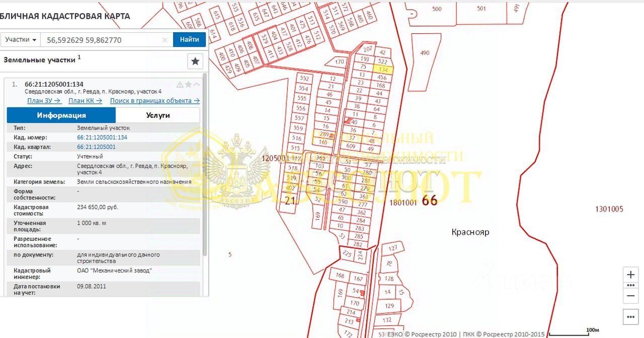644x338 pixels.
Task: Click engineer value ОАО "Механический завод"
Action: (114, 271)
